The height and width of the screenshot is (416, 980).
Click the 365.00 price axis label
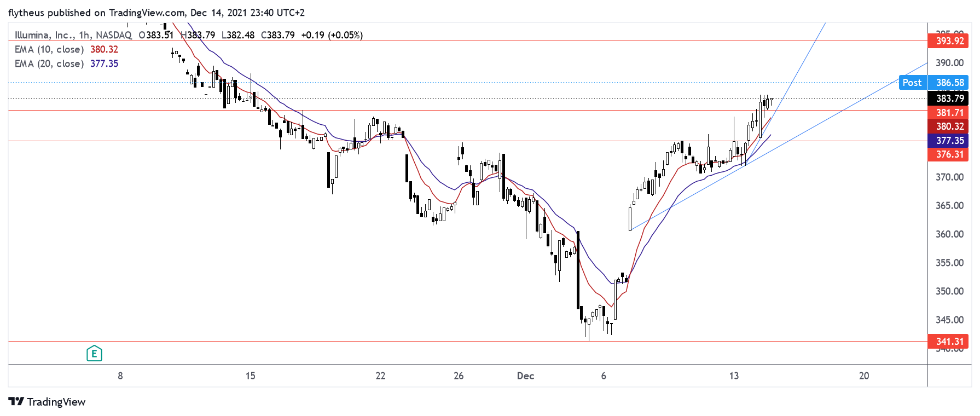point(949,205)
